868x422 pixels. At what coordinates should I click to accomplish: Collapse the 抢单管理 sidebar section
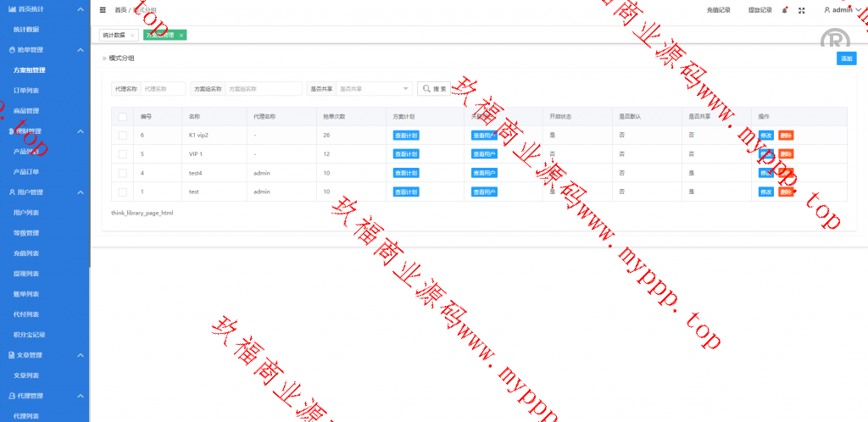[80, 50]
